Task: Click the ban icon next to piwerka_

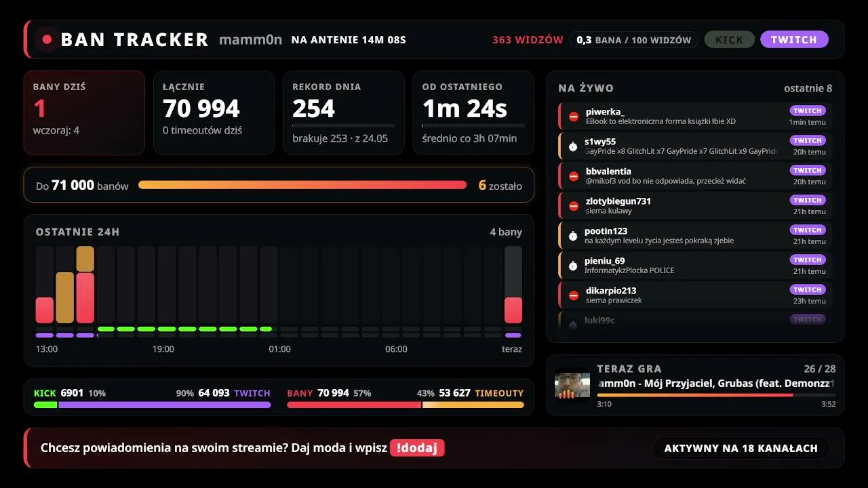Action: [x=574, y=117]
